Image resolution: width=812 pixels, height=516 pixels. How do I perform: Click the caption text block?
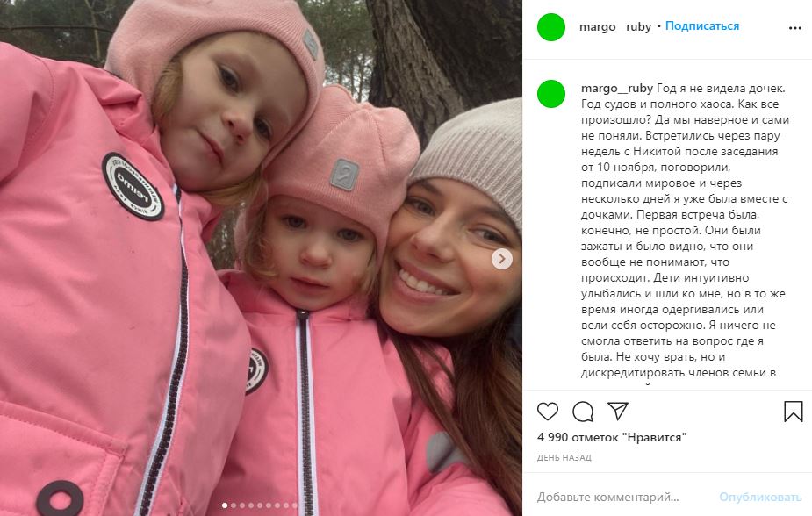point(684,230)
